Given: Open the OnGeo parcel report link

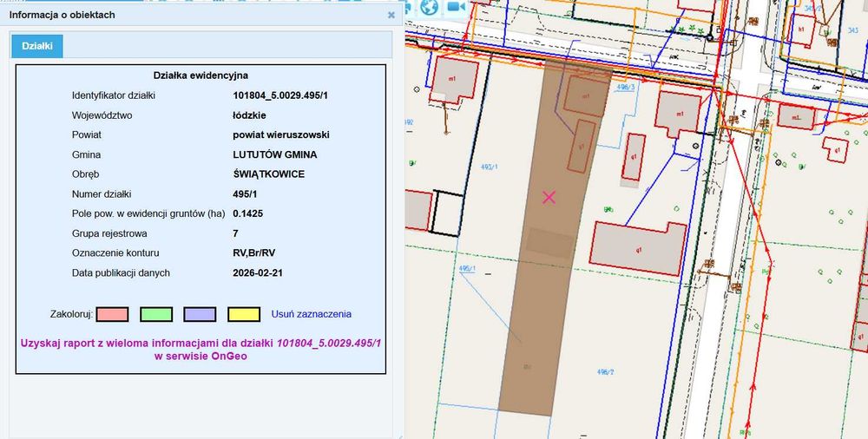Looking at the screenshot, I should 201,350.
